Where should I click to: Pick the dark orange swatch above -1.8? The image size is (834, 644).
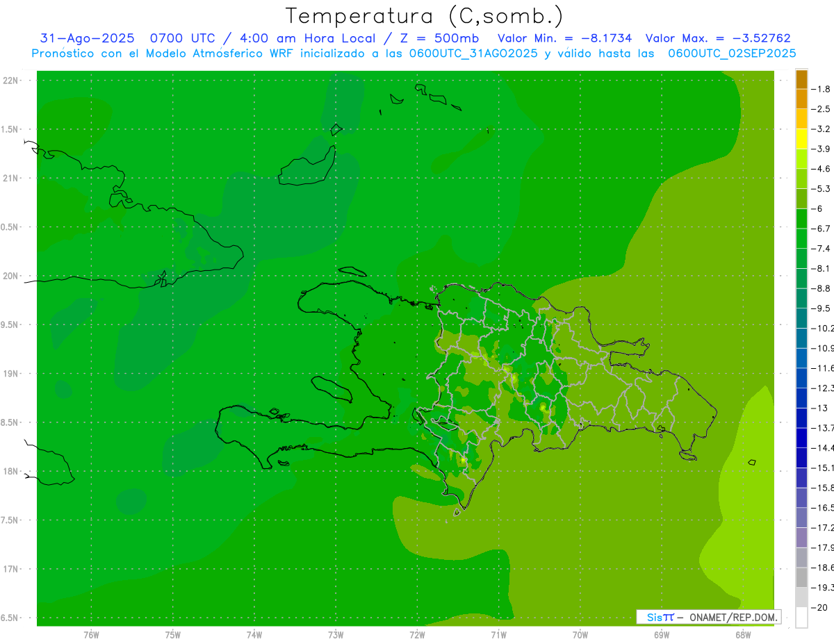coord(801,79)
